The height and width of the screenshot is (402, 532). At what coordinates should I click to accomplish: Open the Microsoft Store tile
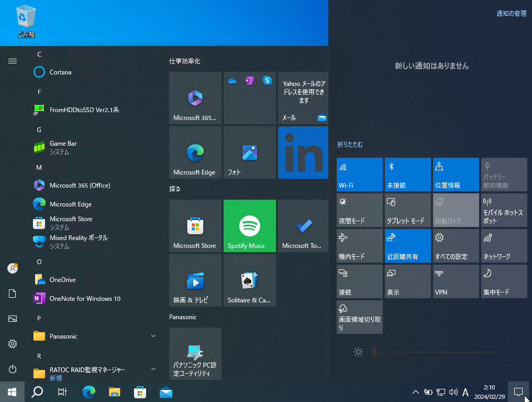pos(195,226)
